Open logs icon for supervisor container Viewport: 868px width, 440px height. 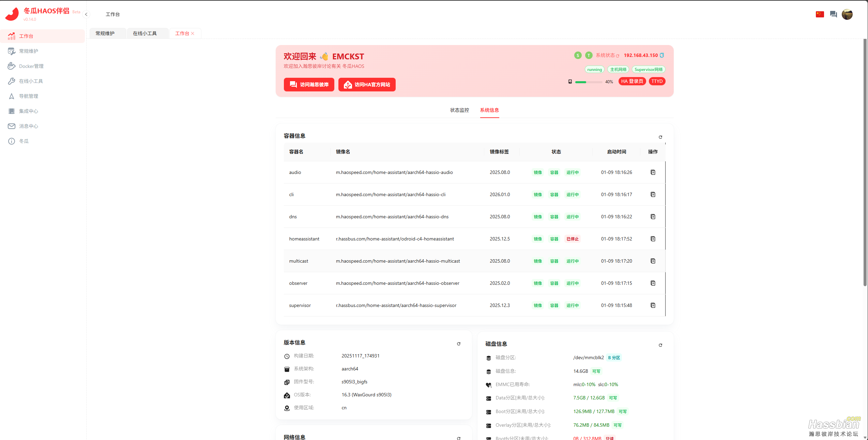pyautogui.click(x=653, y=305)
